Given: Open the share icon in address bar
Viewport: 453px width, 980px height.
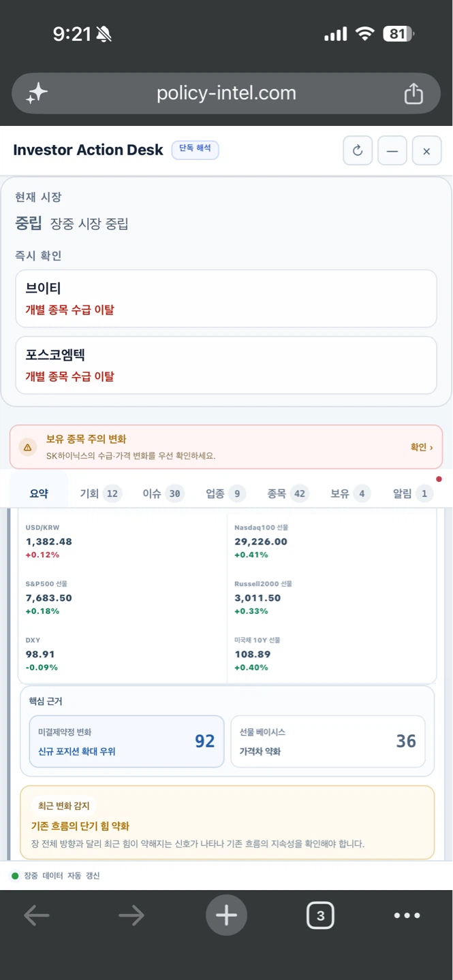Looking at the screenshot, I should [x=413, y=93].
